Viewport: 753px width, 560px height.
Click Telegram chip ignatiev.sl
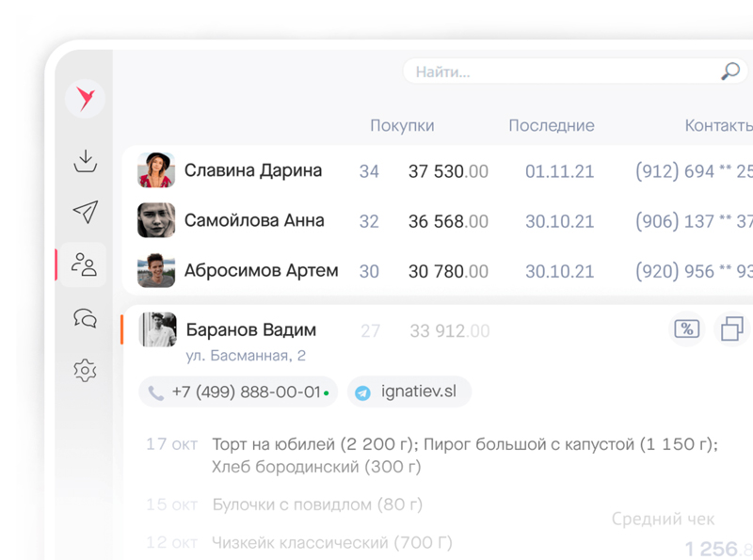(409, 392)
